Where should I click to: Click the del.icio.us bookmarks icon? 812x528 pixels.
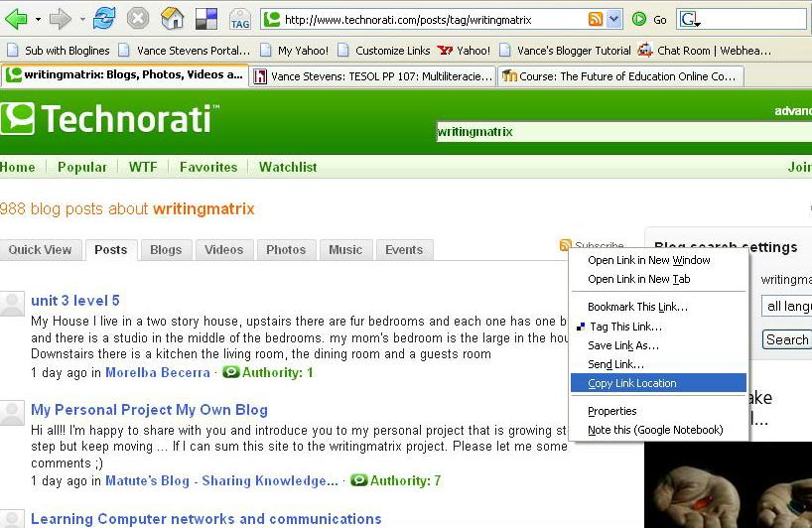tap(206, 20)
